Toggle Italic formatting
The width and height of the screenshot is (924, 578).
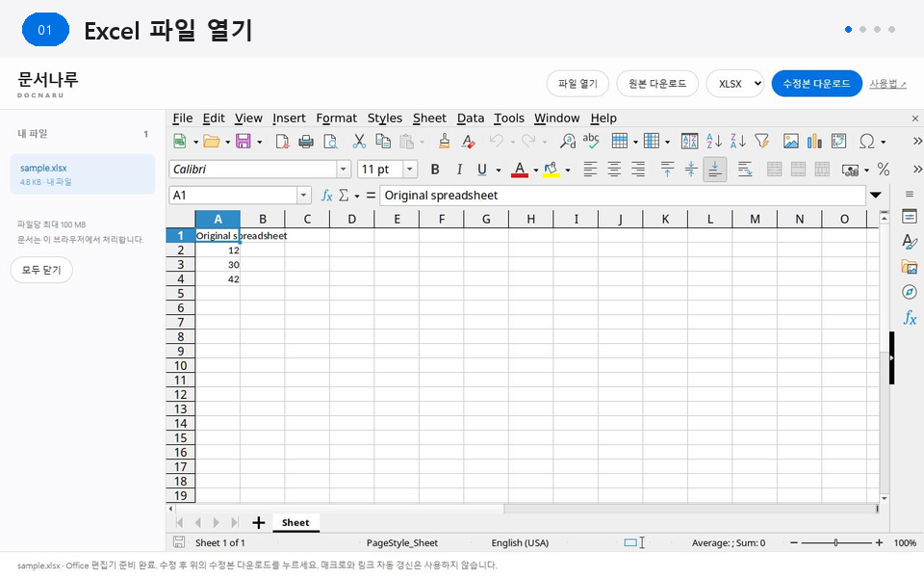tap(459, 170)
